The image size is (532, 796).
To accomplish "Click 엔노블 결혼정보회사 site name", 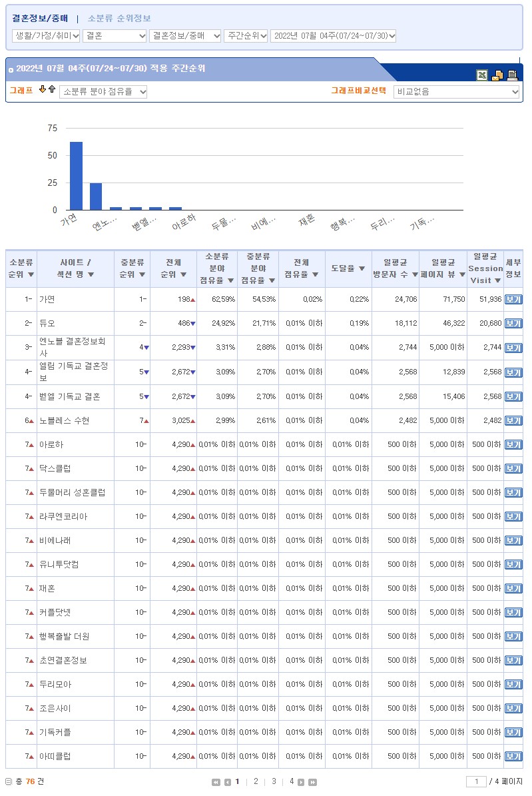I will [73, 347].
